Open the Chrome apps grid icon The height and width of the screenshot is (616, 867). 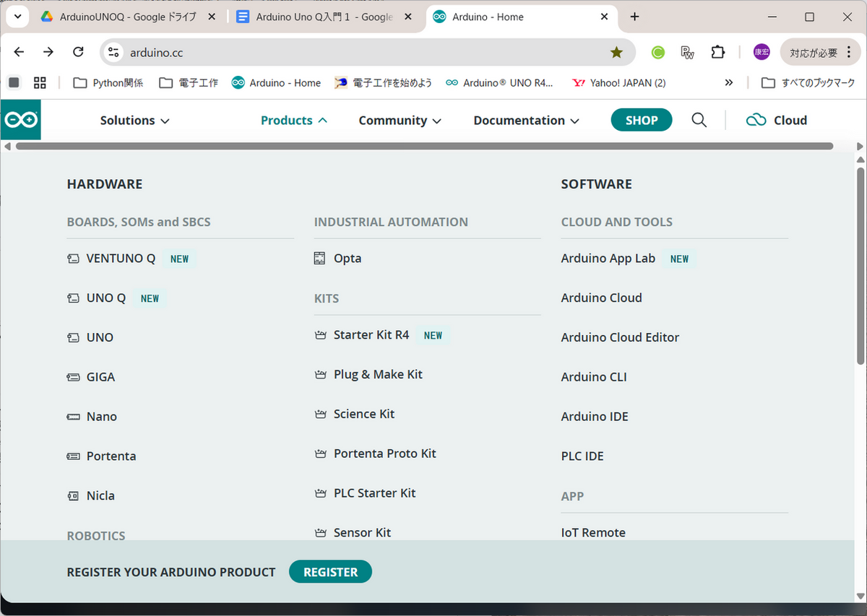(40, 83)
